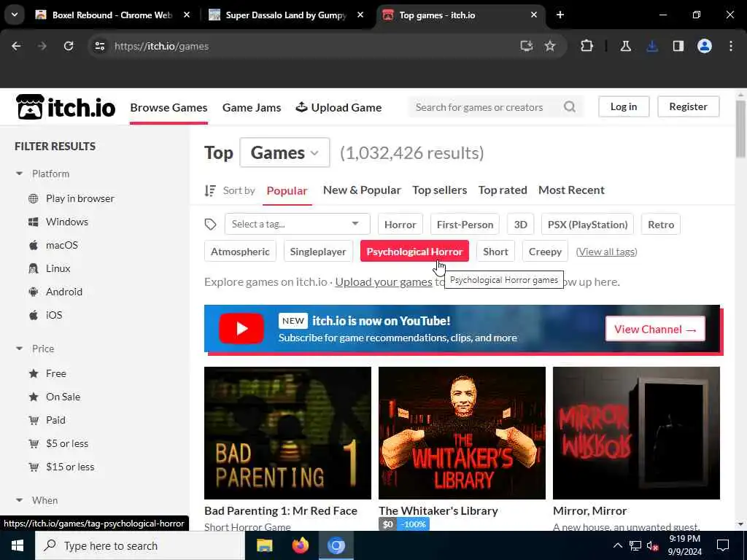Open the Downloads icon in Chrome toolbar

click(x=652, y=46)
